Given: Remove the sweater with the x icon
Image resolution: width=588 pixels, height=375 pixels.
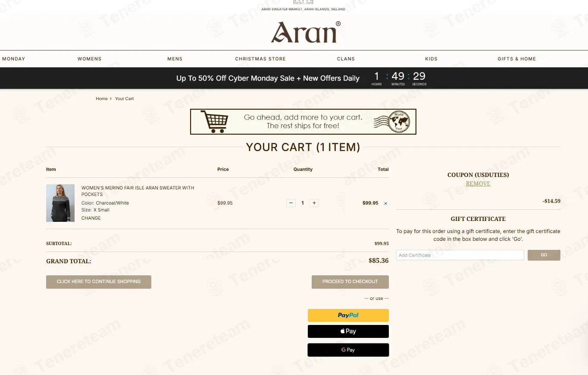Looking at the screenshot, I should point(385,203).
